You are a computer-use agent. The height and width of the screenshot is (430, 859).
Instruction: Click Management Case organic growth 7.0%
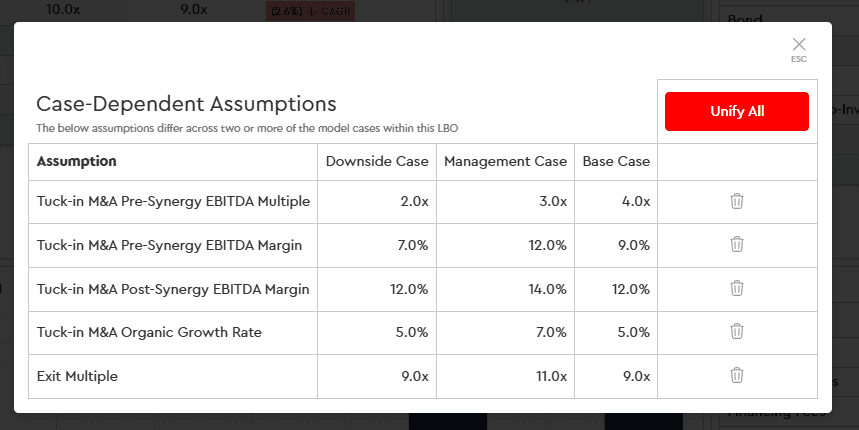tap(549, 332)
